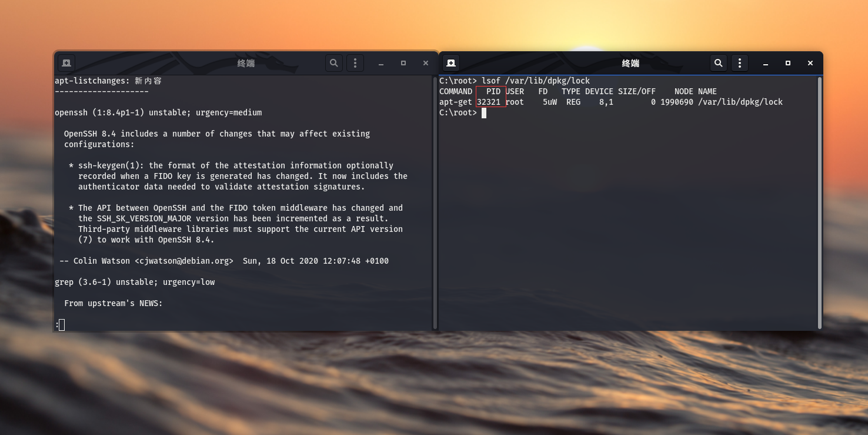
Task: Click the blinking cursor at C:\root> prompt
Action: tap(483, 112)
